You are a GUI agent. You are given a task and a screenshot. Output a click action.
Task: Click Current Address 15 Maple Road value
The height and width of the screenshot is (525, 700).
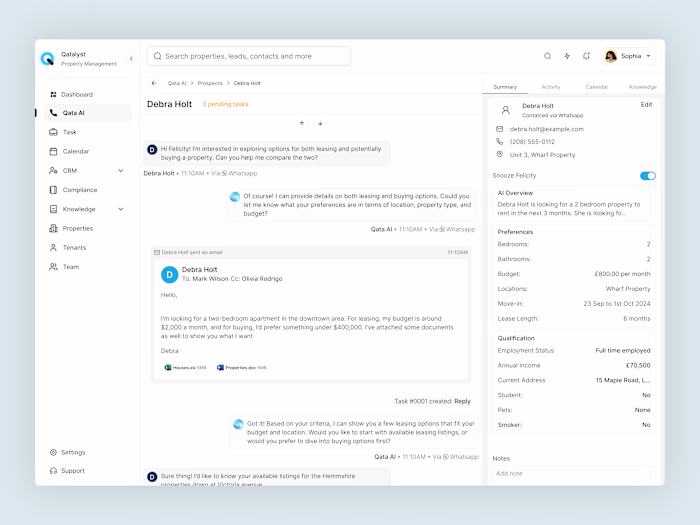coord(623,380)
